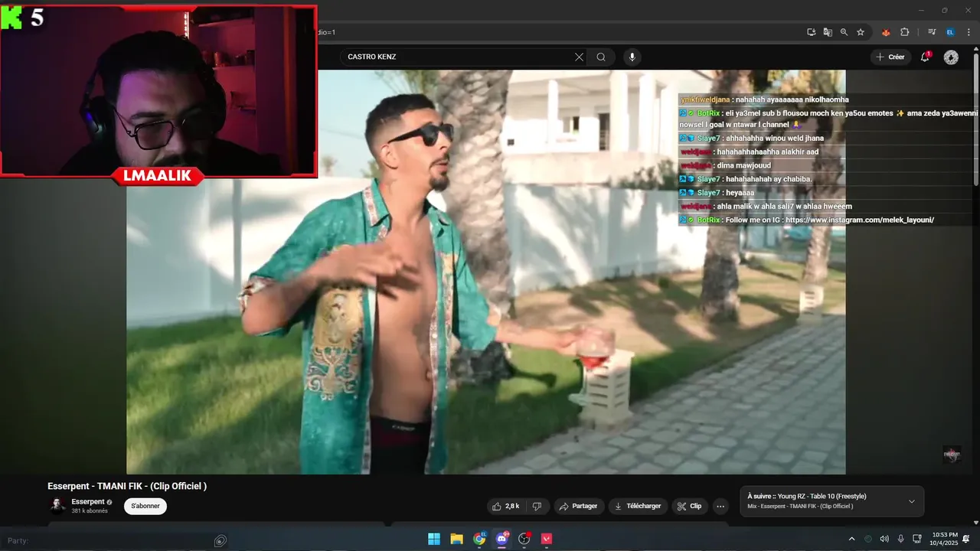The width and height of the screenshot is (980, 551).
Task: Click the 381 k abonnés subscriber count
Action: pyautogui.click(x=90, y=510)
